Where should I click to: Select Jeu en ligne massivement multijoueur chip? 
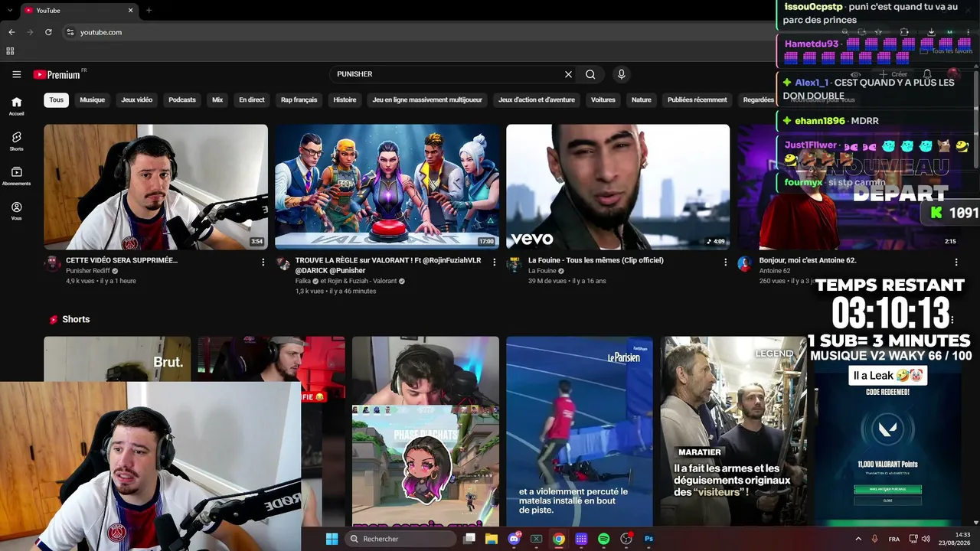pos(427,99)
